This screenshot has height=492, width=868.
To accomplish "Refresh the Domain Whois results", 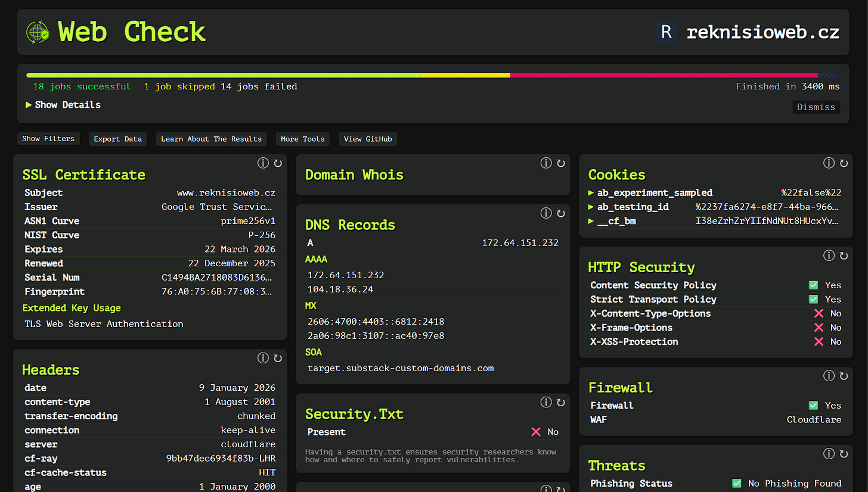I will coord(560,163).
